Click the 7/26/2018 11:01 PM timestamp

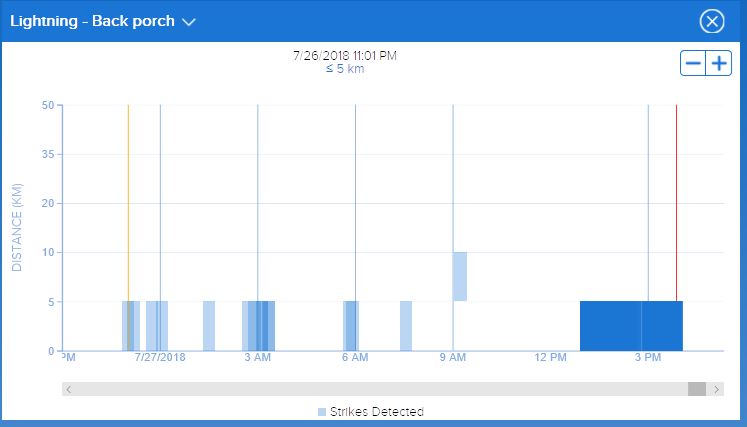click(345, 56)
